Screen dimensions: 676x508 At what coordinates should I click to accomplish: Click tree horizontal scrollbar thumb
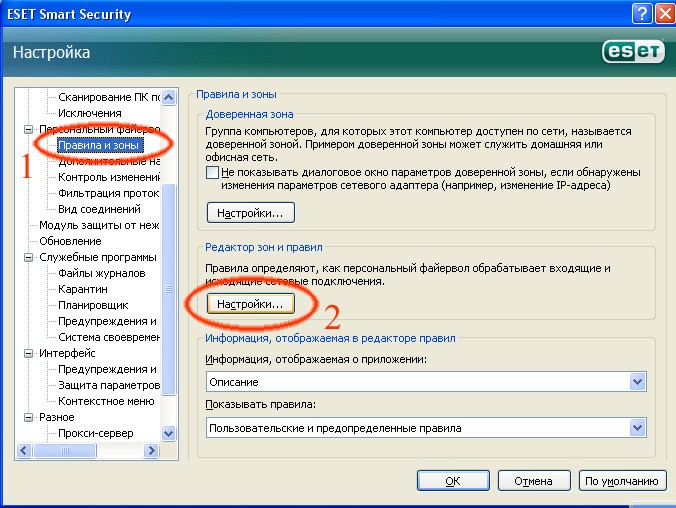(65, 451)
